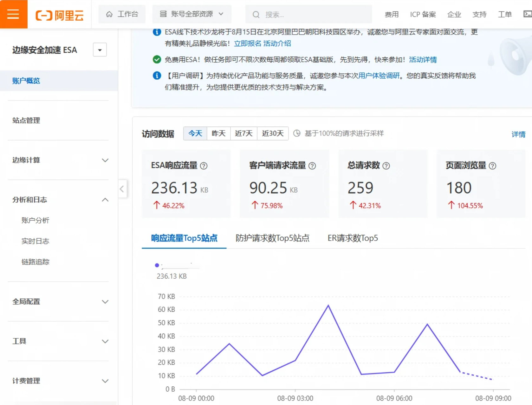Select the 近7天 time range

pos(243,133)
